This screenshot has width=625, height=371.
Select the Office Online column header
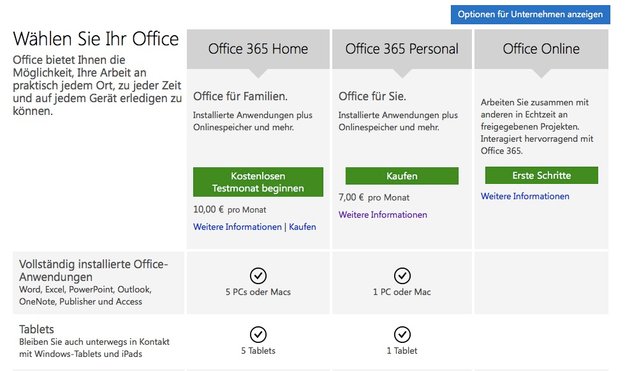coord(541,49)
